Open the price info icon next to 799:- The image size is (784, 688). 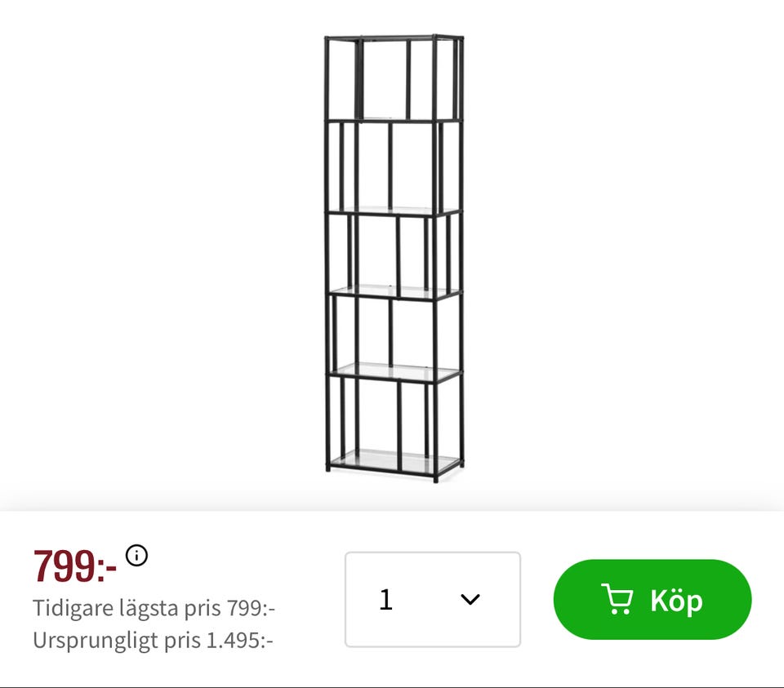tap(136, 555)
